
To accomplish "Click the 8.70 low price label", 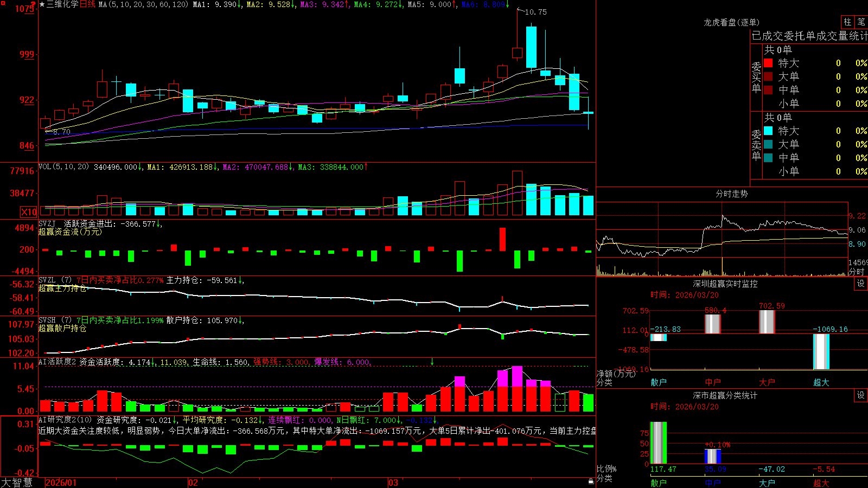I will (62, 132).
